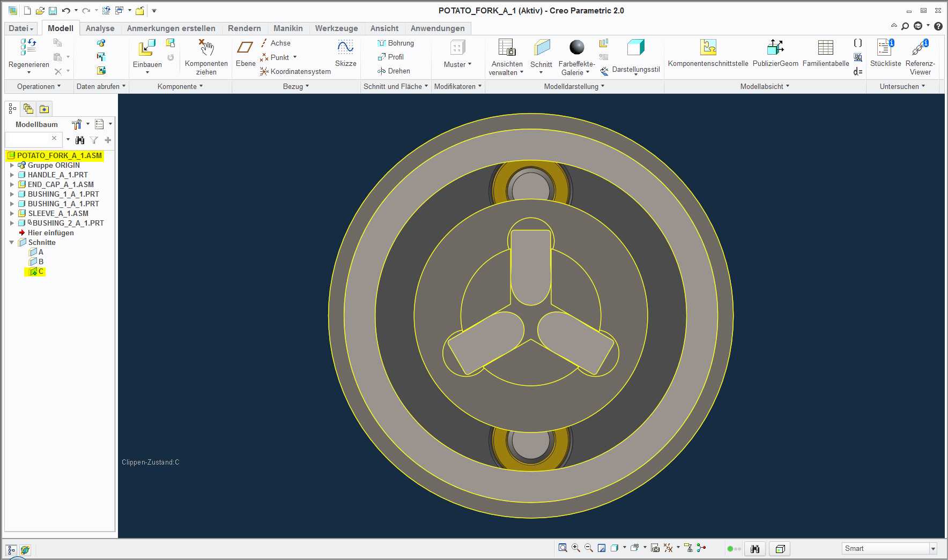Screen dimensions: 948x560
Task: Select the Profil extrude tool
Action: point(390,57)
